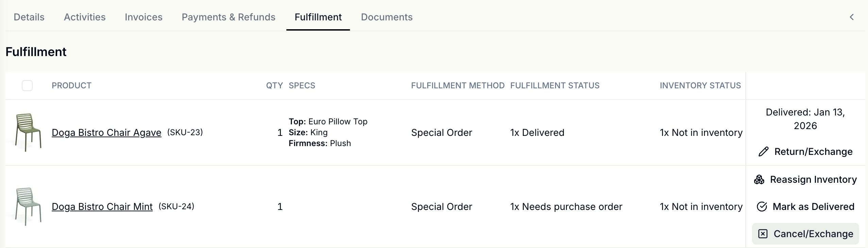The height and width of the screenshot is (248, 868).
Task: Click the Reassign Inventory button
Action: (805, 179)
